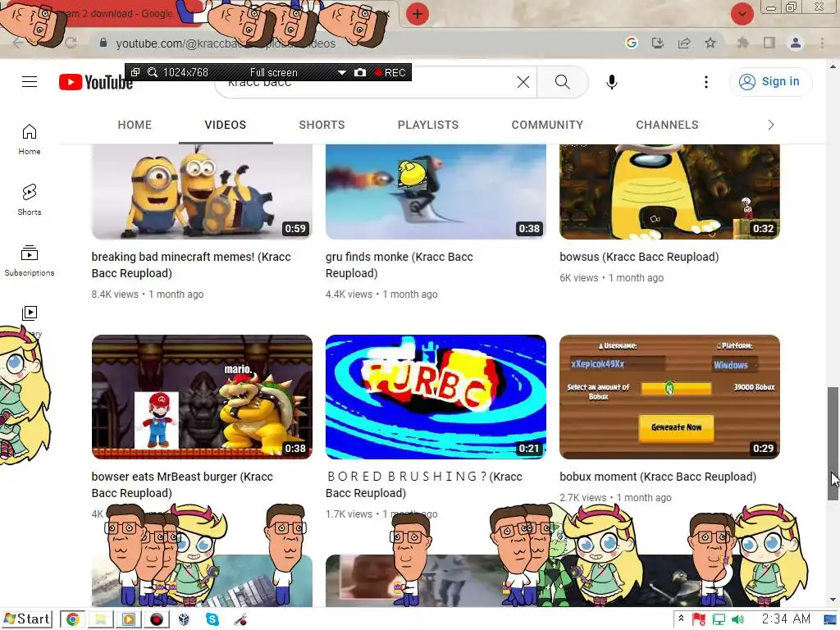Play bobux moment video thumbnail
The width and height of the screenshot is (840, 630).
[x=669, y=397]
